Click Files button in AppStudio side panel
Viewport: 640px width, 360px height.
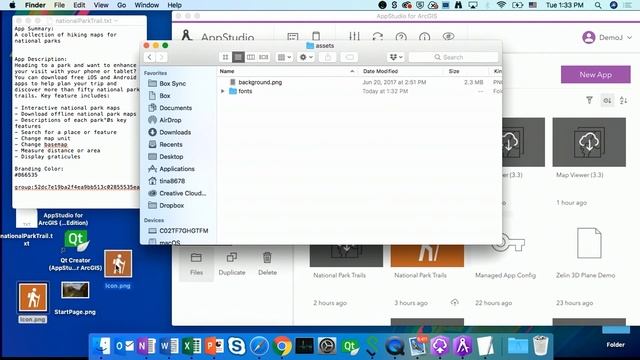[196, 263]
